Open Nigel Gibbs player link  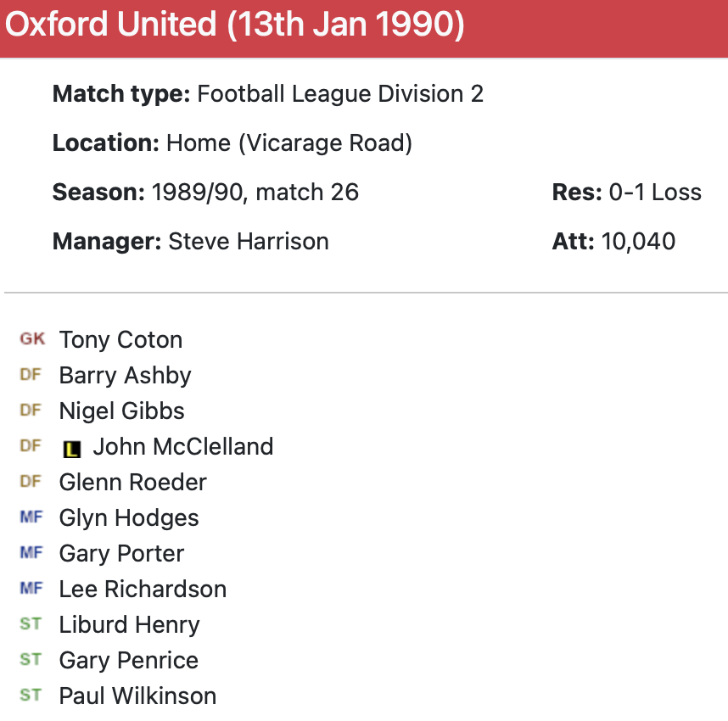[121, 411]
